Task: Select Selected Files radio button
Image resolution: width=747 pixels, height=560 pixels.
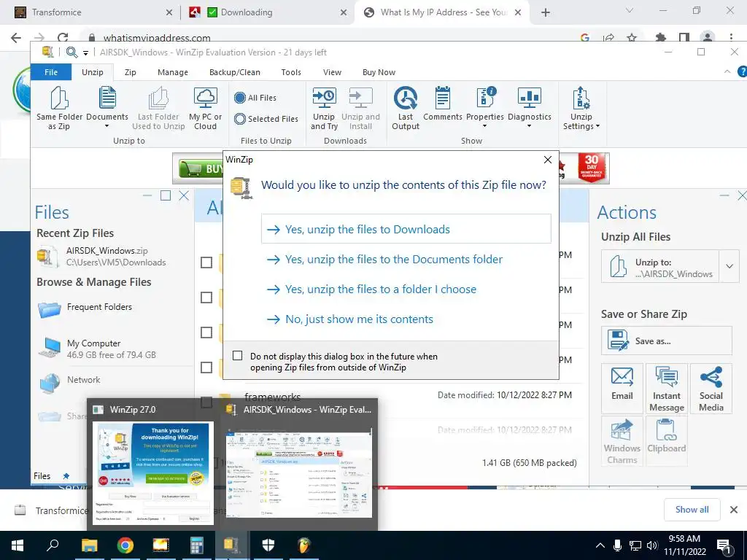Action: 239,119
